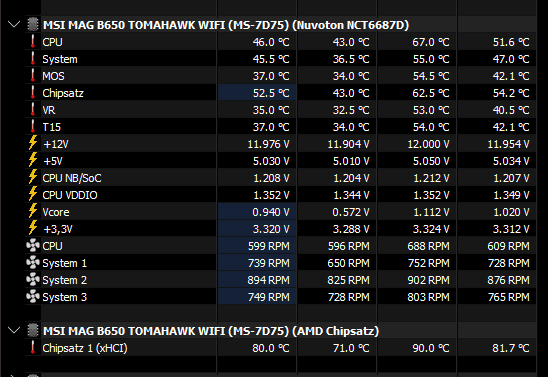The image size is (548, 377).
Task: Select the Vcore voltage label
Action: 56,212
